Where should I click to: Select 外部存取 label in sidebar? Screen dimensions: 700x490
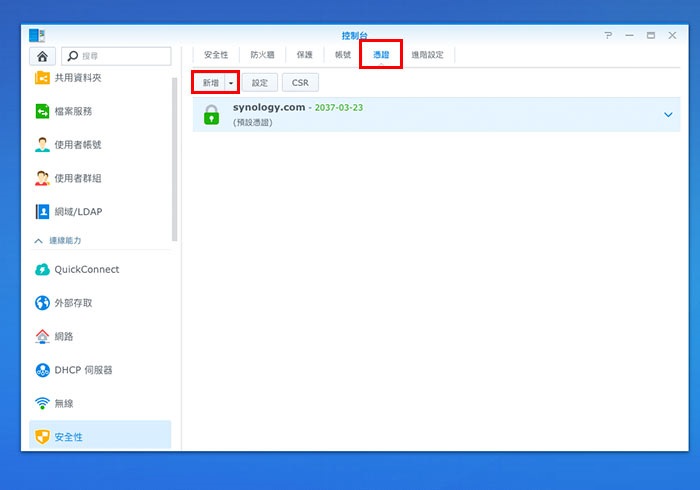coord(73,303)
